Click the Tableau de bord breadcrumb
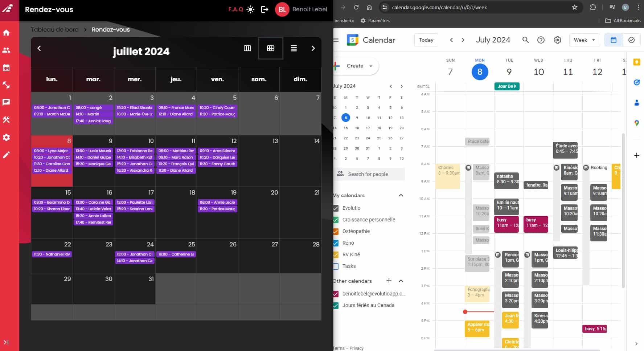This screenshot has width=644, height=351. point(54,29)
